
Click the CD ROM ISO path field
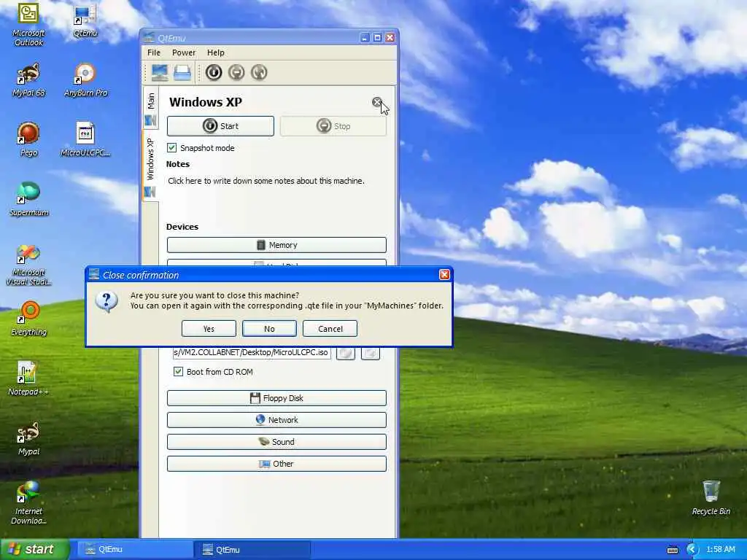point(252,353)
